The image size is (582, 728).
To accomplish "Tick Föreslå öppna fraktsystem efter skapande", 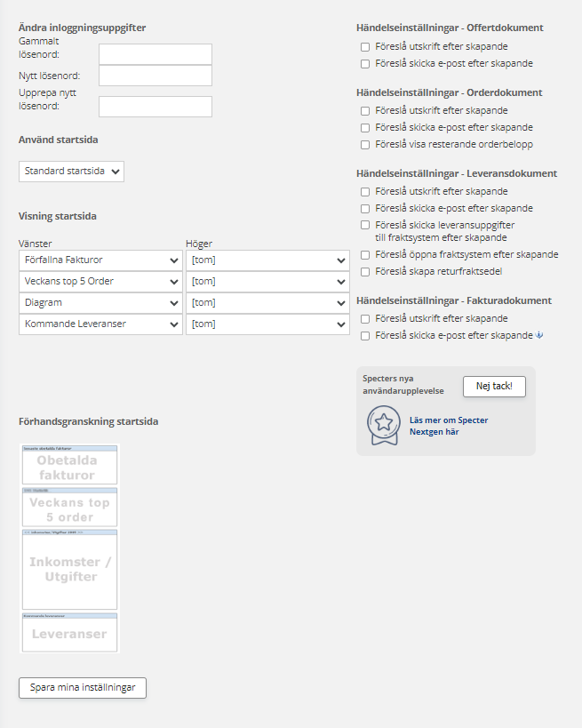I will click(365, 255).
